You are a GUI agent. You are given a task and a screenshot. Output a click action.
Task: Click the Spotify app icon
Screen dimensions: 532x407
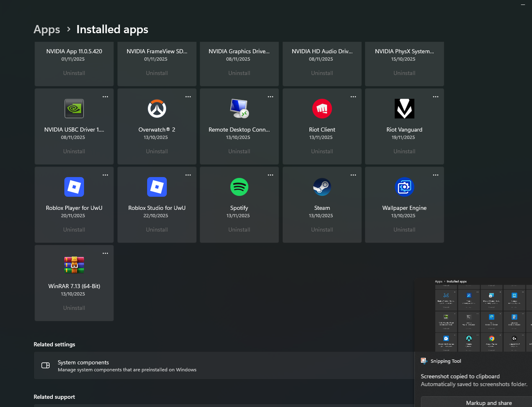pyautogui.click(x=239, y=187)
